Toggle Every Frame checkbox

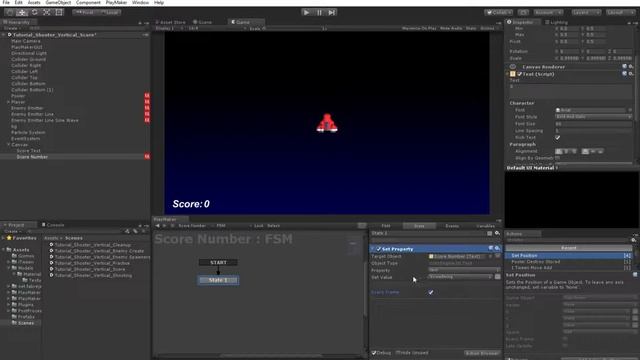(431, 292)
